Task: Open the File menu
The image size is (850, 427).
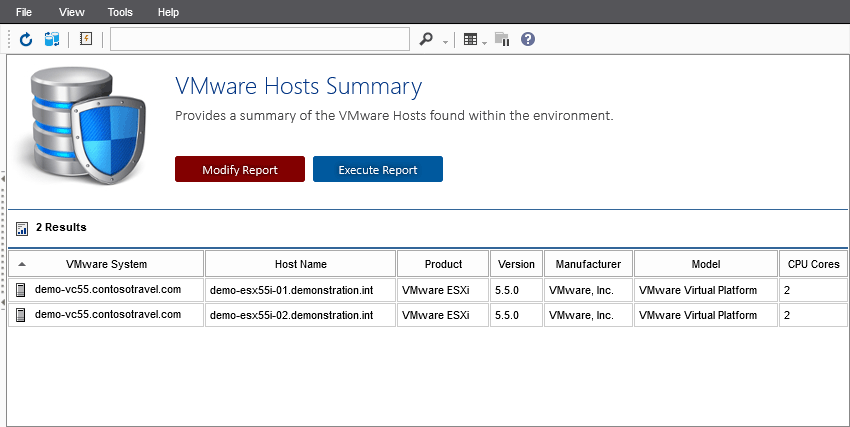Action: pos(24,12)
